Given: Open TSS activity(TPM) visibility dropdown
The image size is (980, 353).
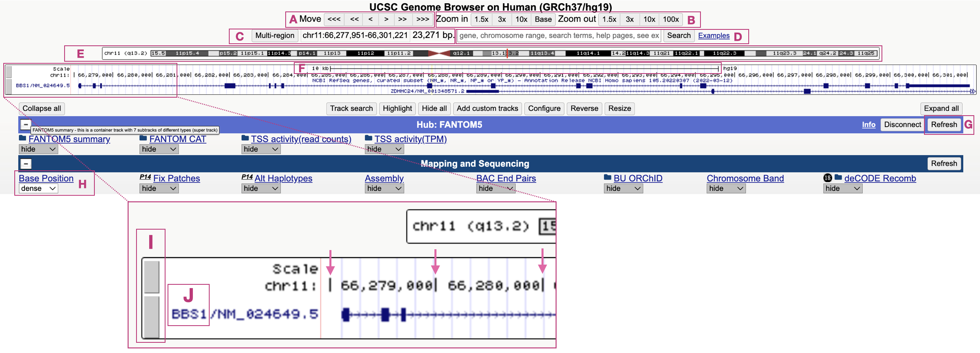Looking at the screenshot, I should point(384,149).
